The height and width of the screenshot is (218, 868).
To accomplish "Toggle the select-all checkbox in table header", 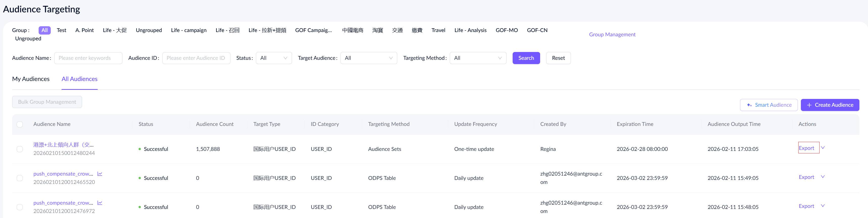I will (x=20, y=124).
